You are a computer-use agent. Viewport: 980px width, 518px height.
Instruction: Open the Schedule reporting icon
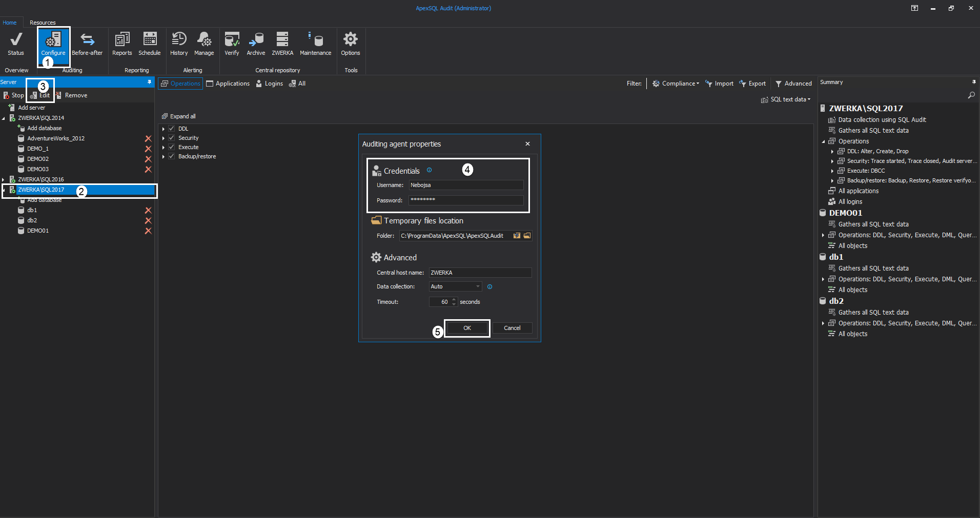[x=150, y=44]
